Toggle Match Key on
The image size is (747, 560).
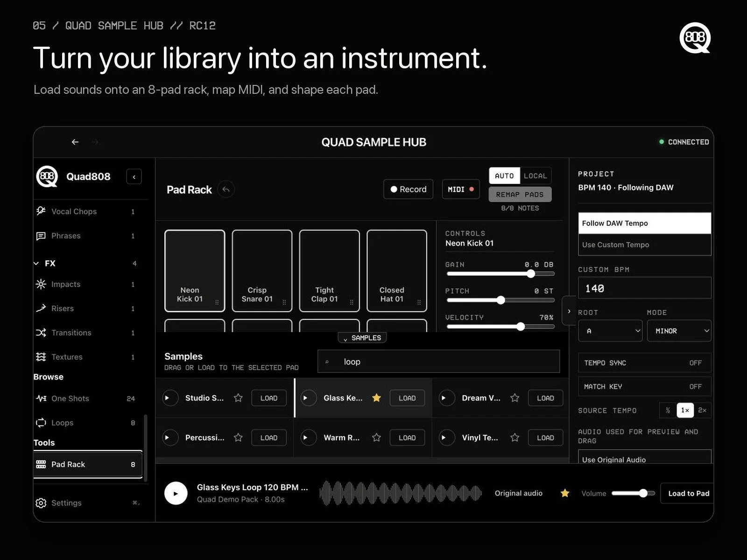(645, 386)
